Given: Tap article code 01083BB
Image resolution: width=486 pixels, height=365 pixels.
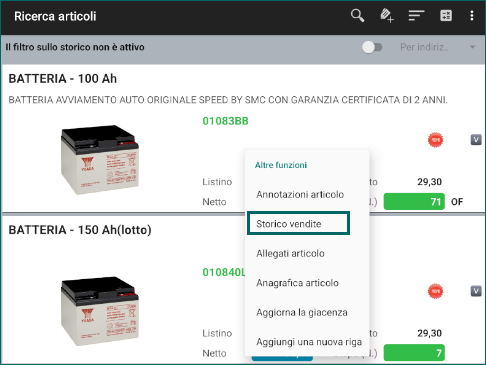Looking at the screenshot, I should [x=226, y=121].
